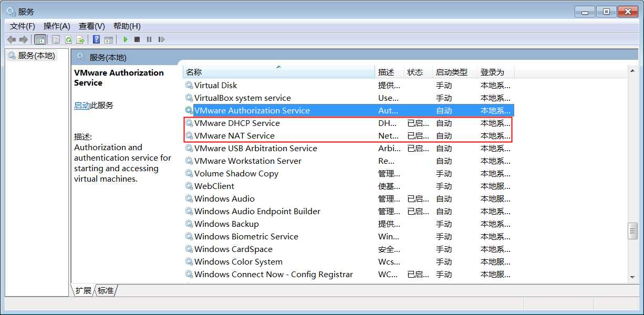Click the Forward arrow in the toolbar
Viewport: 644px width, 315px height.
(23, 39)
